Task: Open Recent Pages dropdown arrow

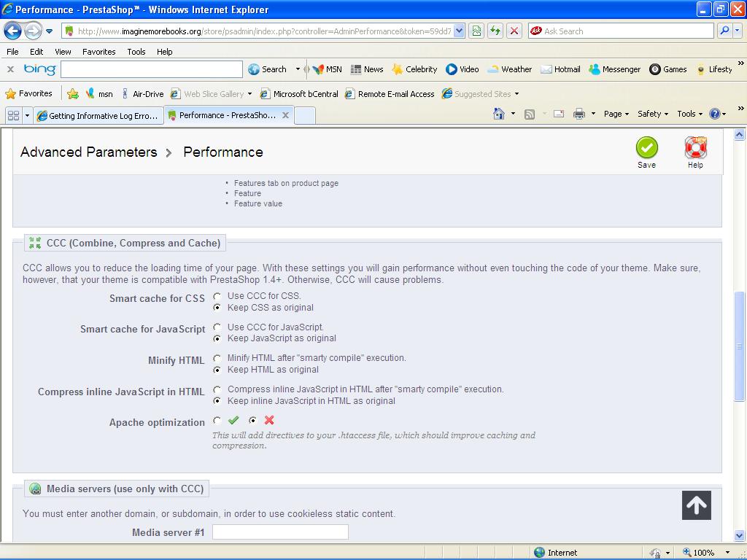Action: [49, 31]
